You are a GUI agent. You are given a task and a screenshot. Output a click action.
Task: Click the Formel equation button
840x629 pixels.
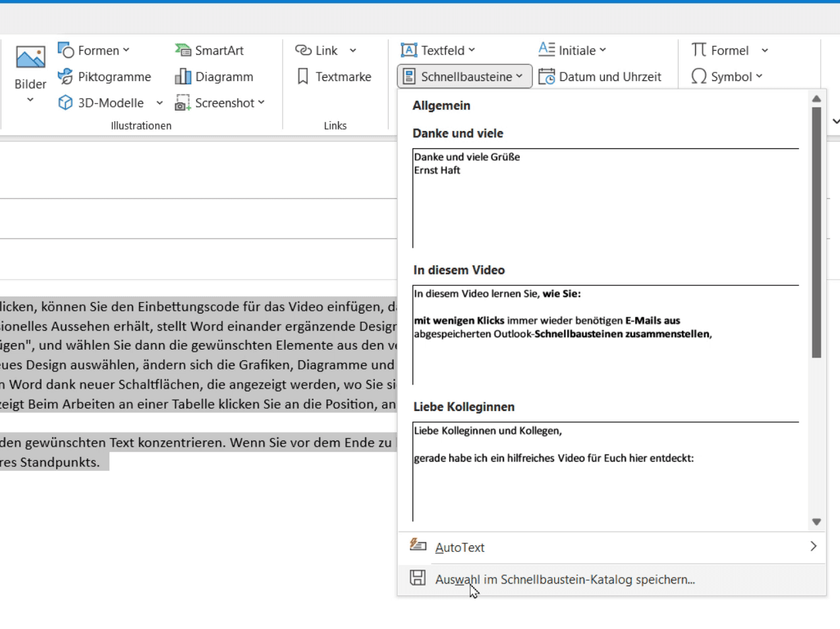(x=720, y=51)
